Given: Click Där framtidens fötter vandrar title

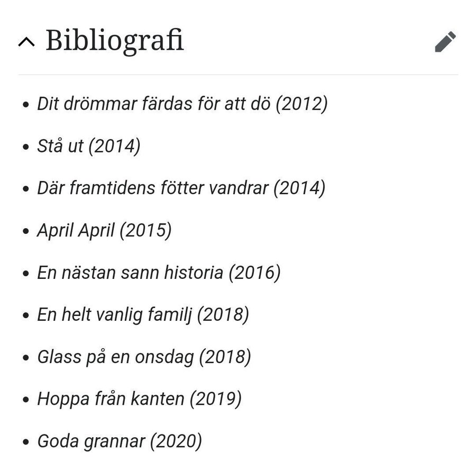Looking at the screenshot, I should 153,188.
